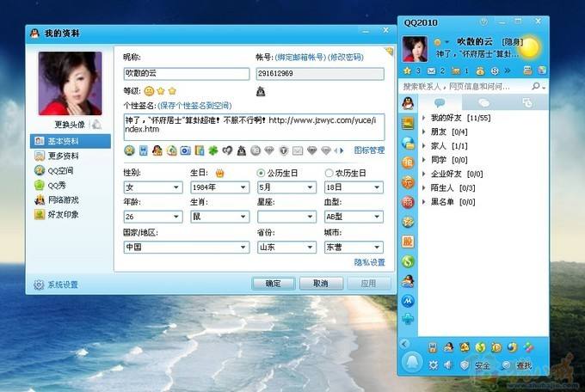
Task: Collapse sidebar with left arrow in QQ2010
Action: point(404,344)
